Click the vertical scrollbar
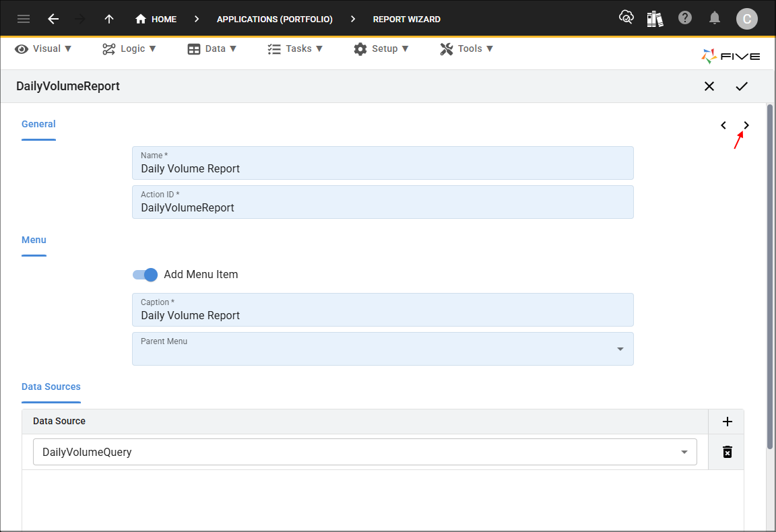 pos(769,277)
